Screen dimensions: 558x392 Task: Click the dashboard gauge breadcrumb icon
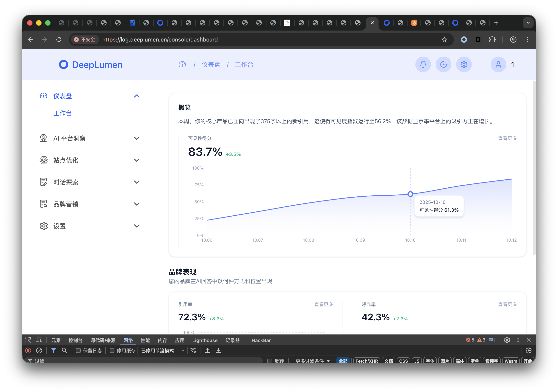[182, 65]
